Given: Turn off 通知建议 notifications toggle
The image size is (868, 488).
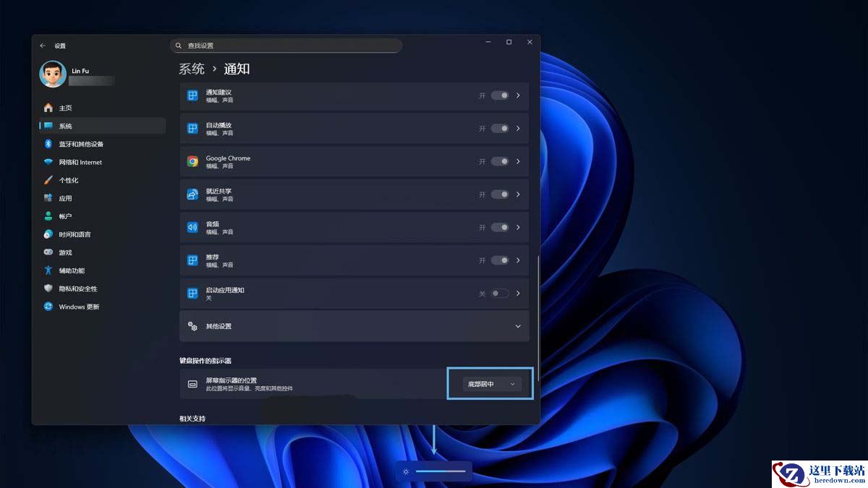Looking at the screenshot, I should (x=500, y=95).
